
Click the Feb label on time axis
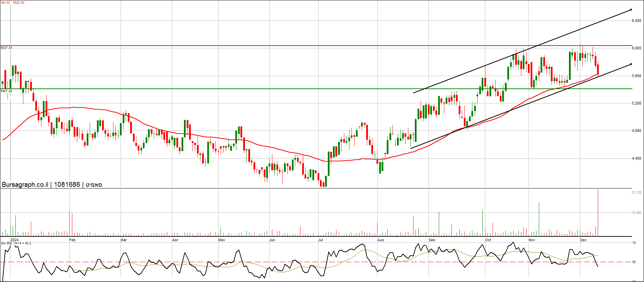tap(72, 240)
